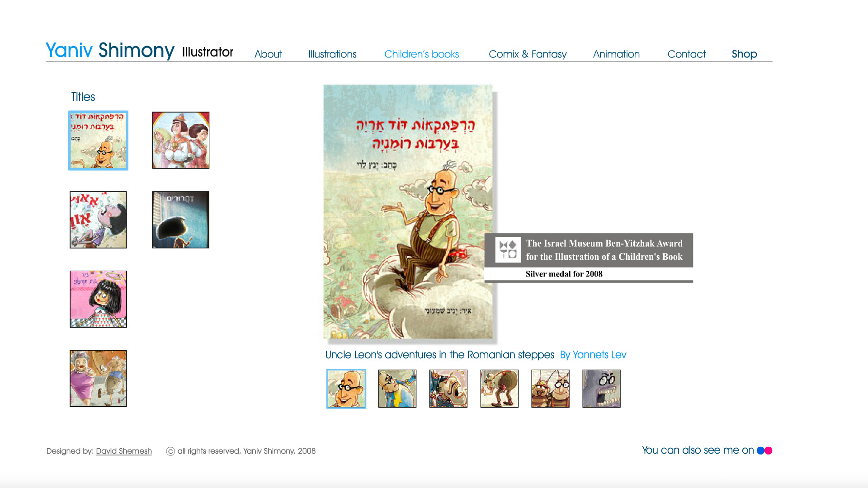Open the three women book thumbnail
Image resolution: width=868 pixels, height=488 pixels.
(x=181, y=141)
